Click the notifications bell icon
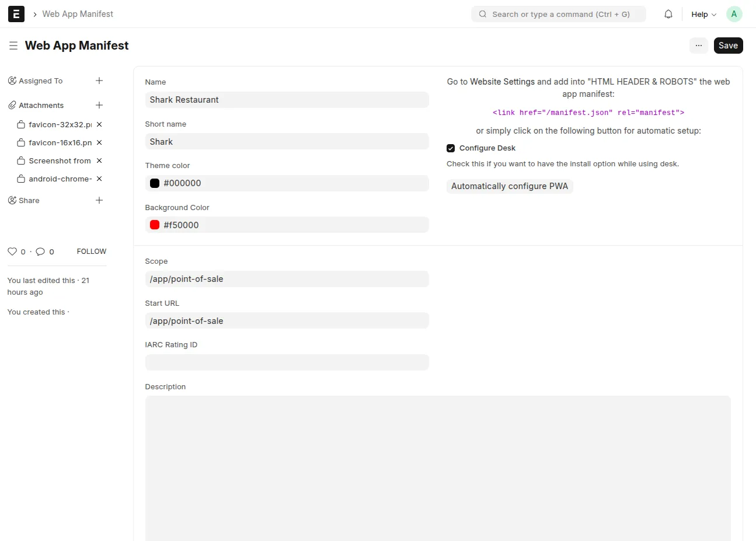 point(668,14)
